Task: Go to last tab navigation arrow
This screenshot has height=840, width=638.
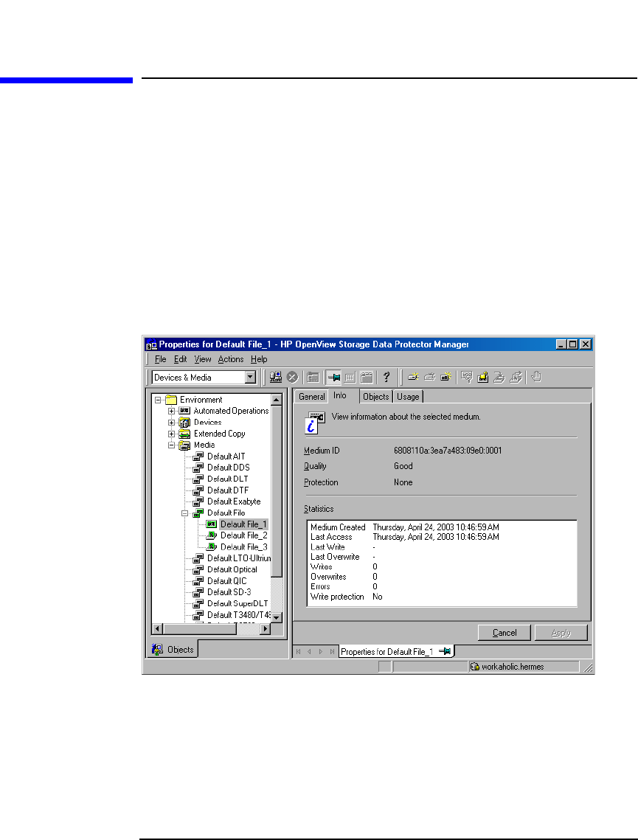Action: pyautogui.click(x=332, y=652)
